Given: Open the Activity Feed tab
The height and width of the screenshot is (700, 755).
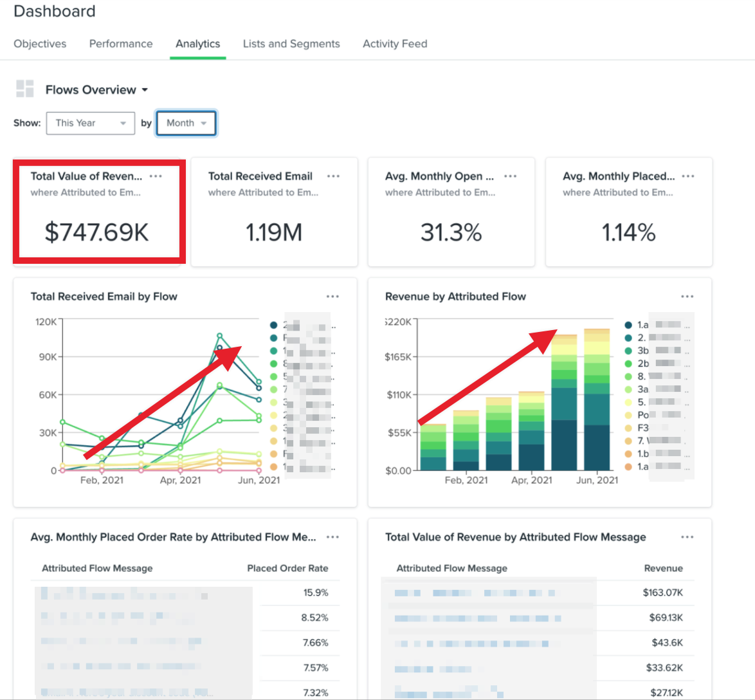Looking at the screenshot, I should coord(395,44).
